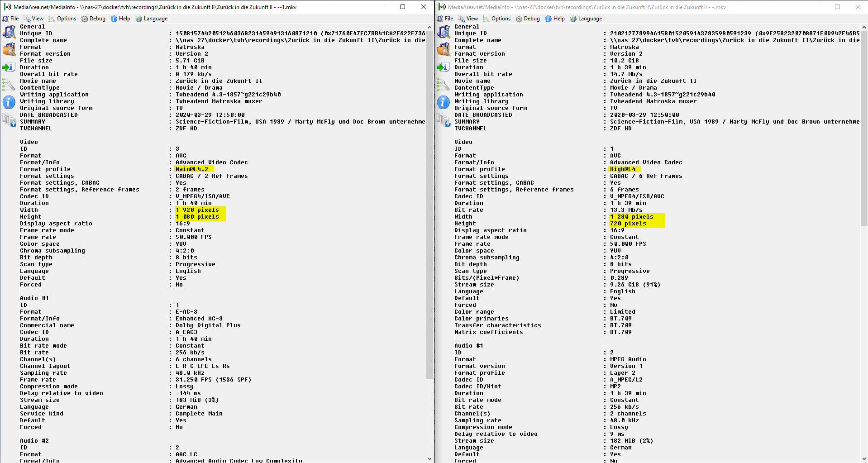Click '0.289' Bits/(Pixel*Frame) value

tap(619, 278)
